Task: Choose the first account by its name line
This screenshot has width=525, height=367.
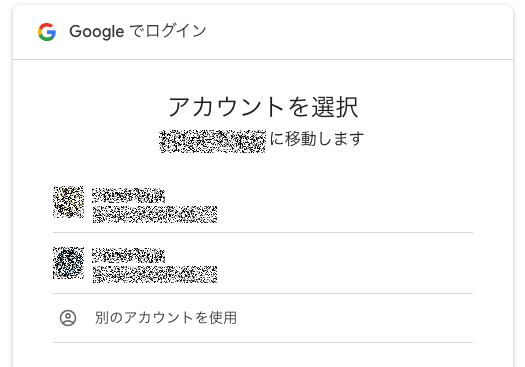Action: tap(129, 195)
